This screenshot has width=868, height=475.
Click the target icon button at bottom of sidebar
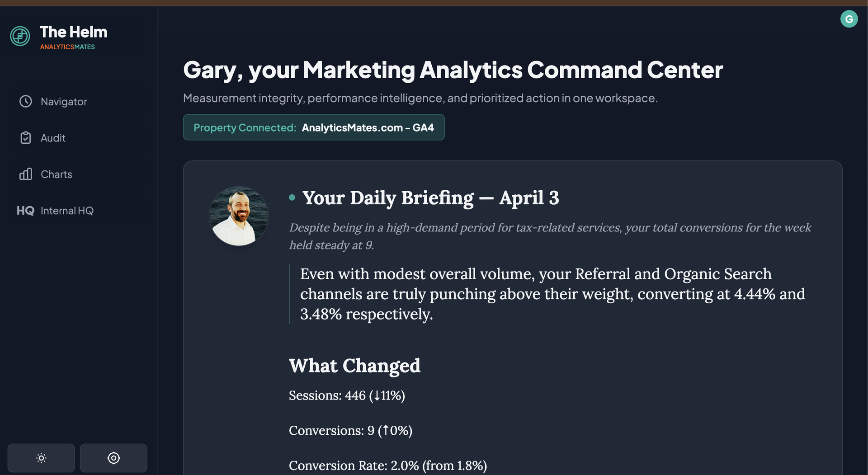coord(113,458)
